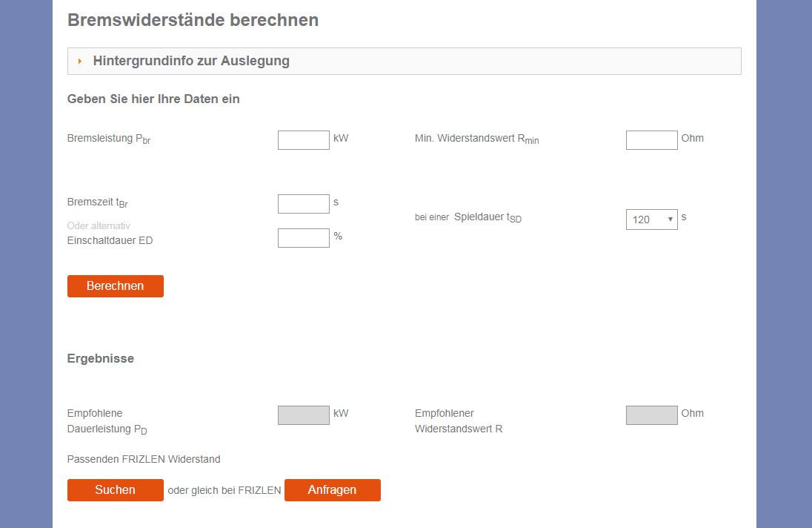Click inside the Bremsleistung Pbr input field

point(303,139)
